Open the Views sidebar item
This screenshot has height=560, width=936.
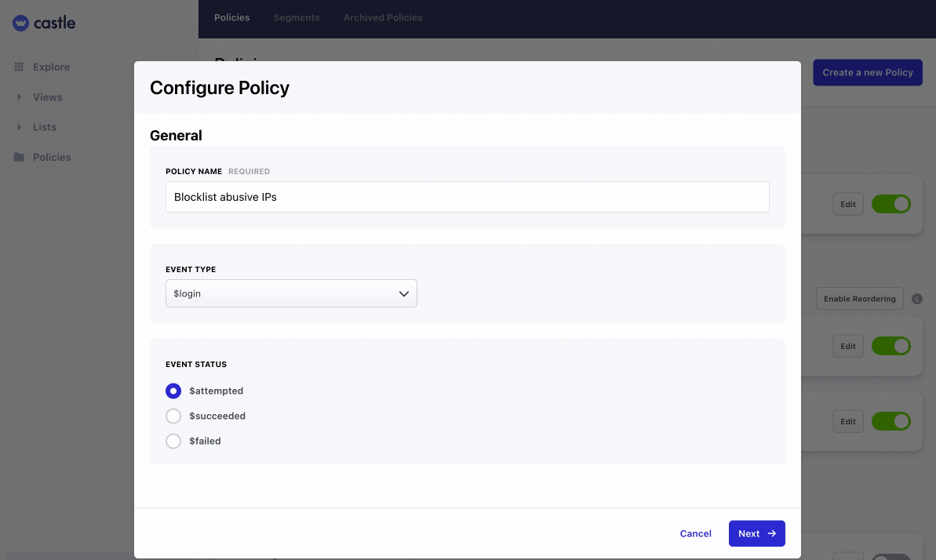click(x=48, y=97)
